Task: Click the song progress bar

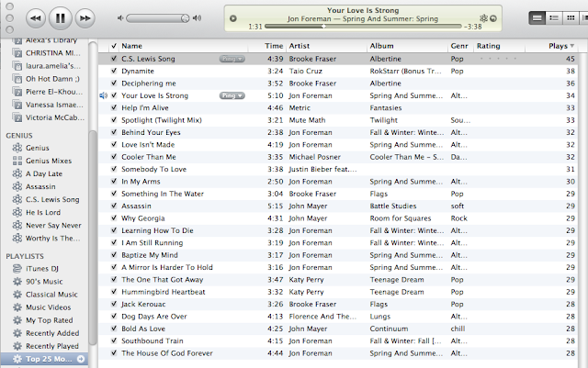Action: pyautogui.click(x=363, y=27)
